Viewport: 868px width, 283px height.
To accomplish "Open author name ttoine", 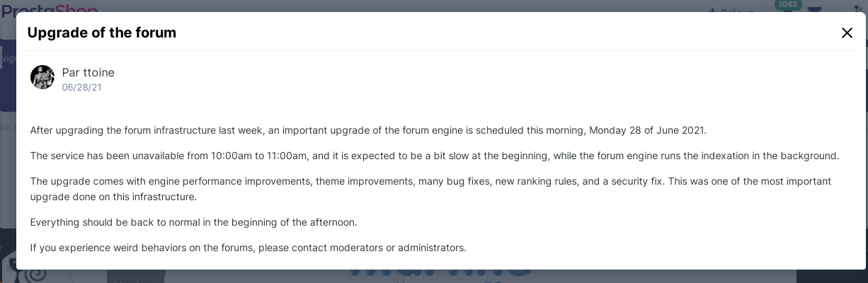I will (98, 72).
